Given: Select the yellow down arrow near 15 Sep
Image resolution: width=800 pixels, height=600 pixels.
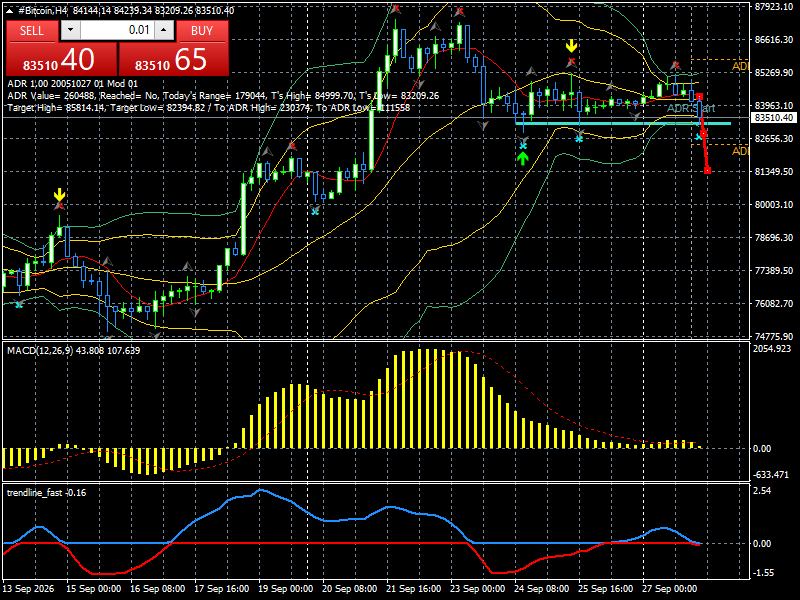Looking at the screenshot, I should click(60, 195).
